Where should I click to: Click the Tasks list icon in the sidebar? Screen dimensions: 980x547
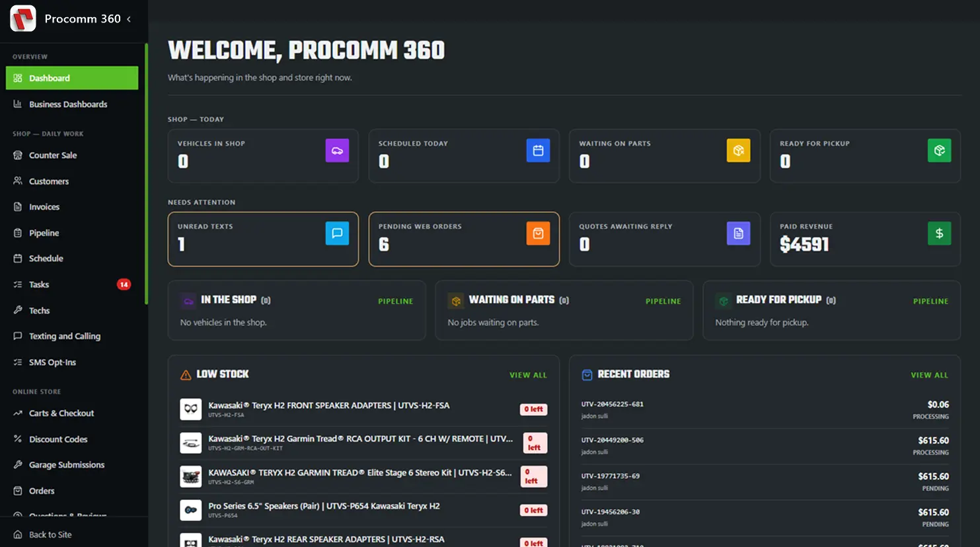coord(18,284)
